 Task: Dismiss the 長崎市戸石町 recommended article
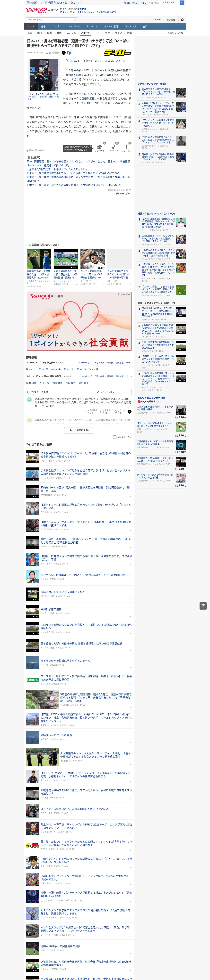tap(130, 599)
